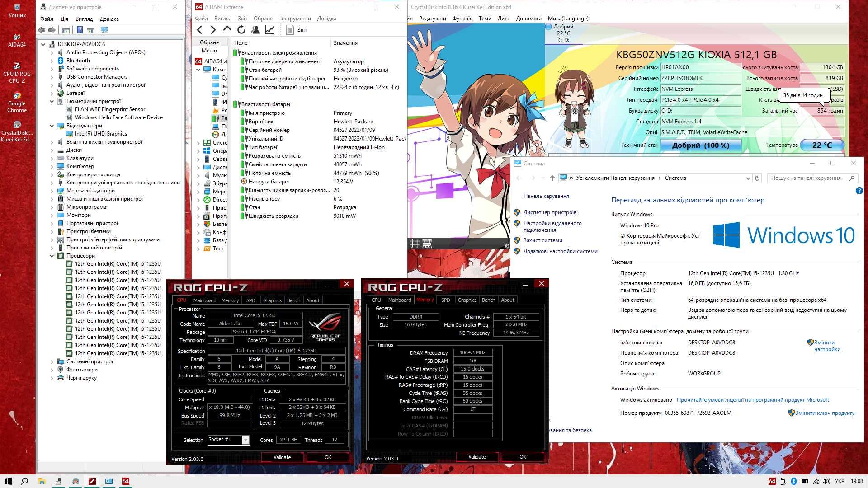Click OK in the right CPU-Z Memory window
This screenshot has height=488, width=868.
pyautogui.click(x=523, y=457)
